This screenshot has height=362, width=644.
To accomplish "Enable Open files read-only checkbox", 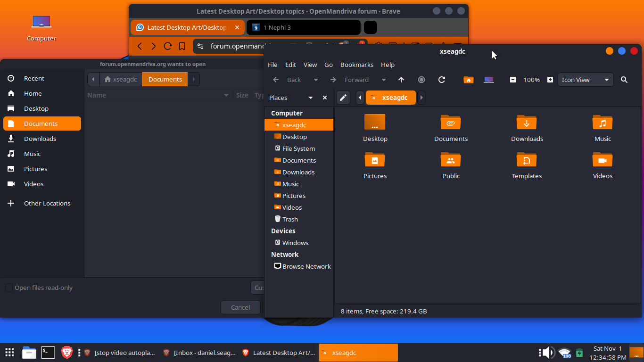I will (9, 288).
